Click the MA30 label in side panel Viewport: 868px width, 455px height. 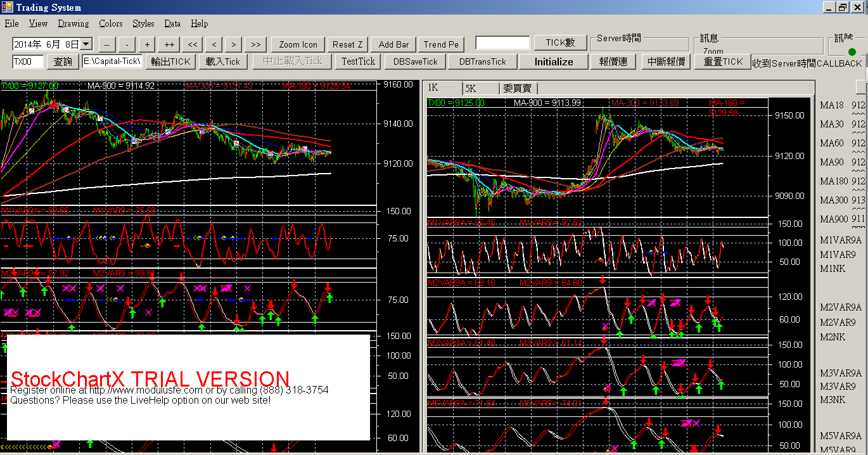(x=832, y=124)
